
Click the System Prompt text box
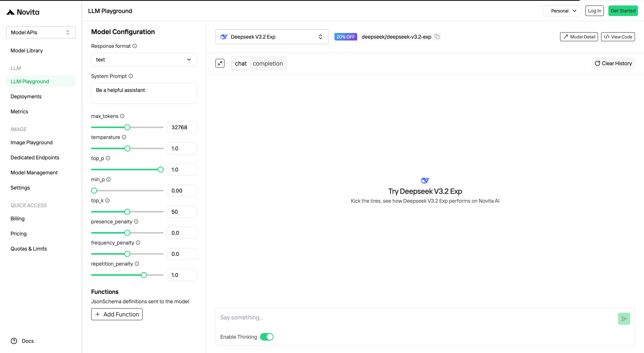(x=144, y=93)
